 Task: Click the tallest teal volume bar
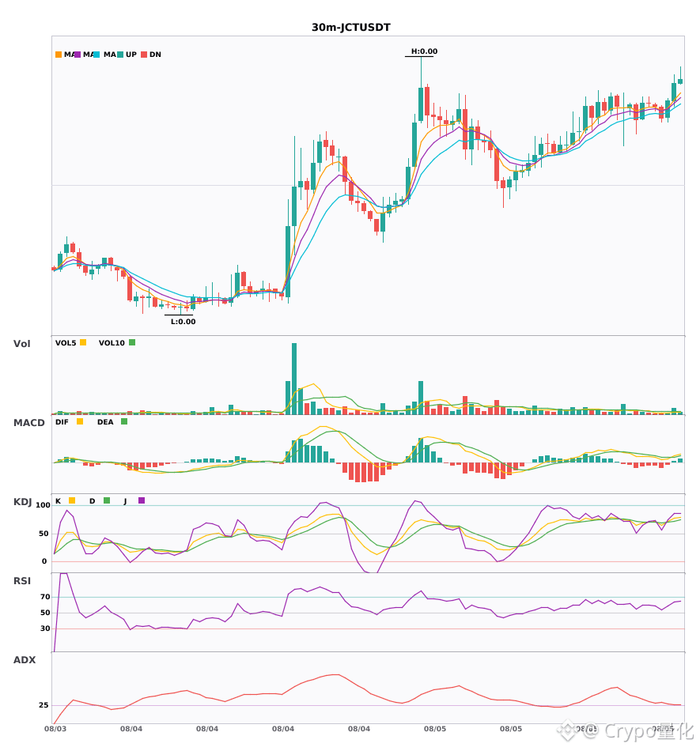coord(294,379)
